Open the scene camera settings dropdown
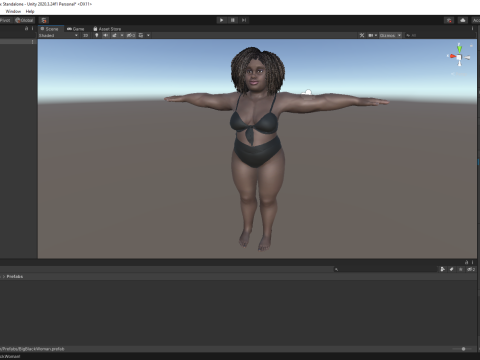This screenshot has height=360, width=480. click(372, 35)
